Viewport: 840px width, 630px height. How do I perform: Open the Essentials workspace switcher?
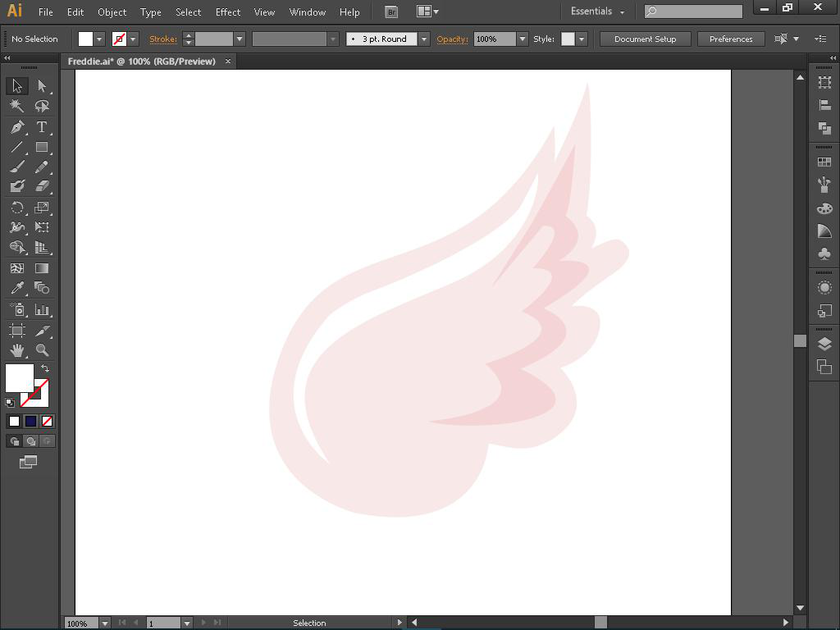pos(598,11)
